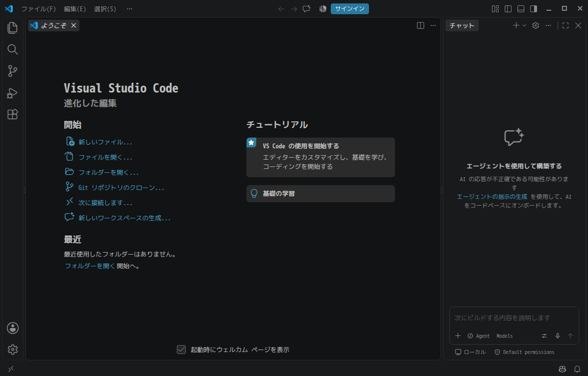Click ファイルを開く... link

pyautogui.click(x=105, y=157)
